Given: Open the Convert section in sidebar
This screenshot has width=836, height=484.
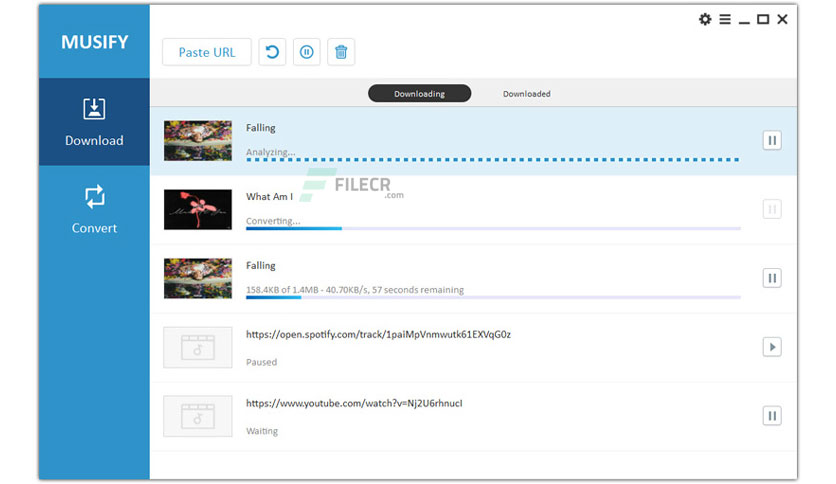Looking at the screenshot, I should (94, 209).
